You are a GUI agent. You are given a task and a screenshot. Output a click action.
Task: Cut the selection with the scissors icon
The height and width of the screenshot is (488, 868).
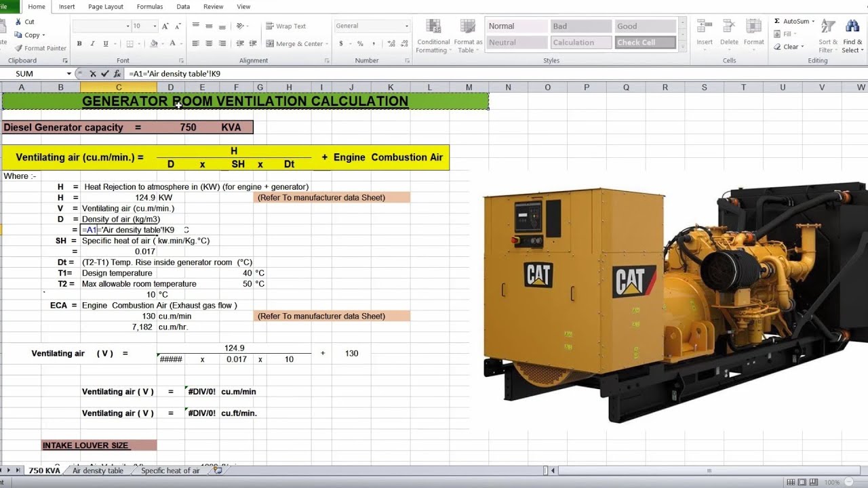coord(24,22)
